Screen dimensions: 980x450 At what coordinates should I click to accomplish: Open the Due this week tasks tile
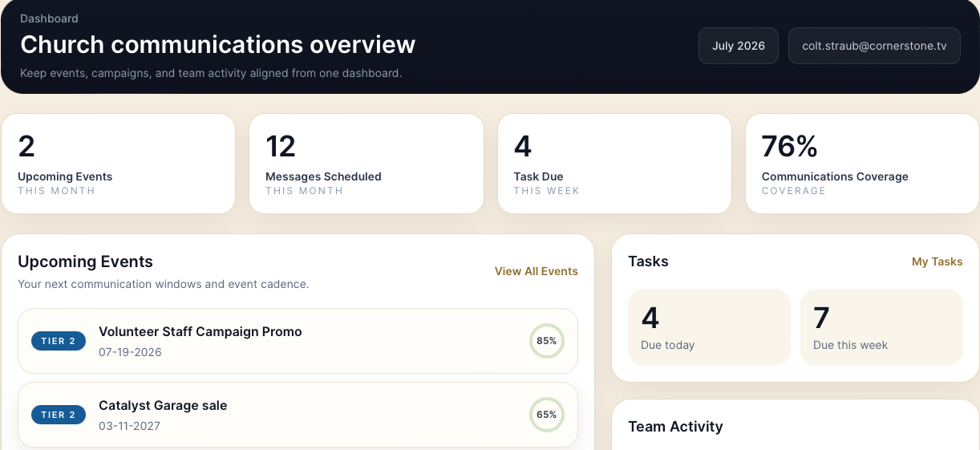(x=881, y=327)
